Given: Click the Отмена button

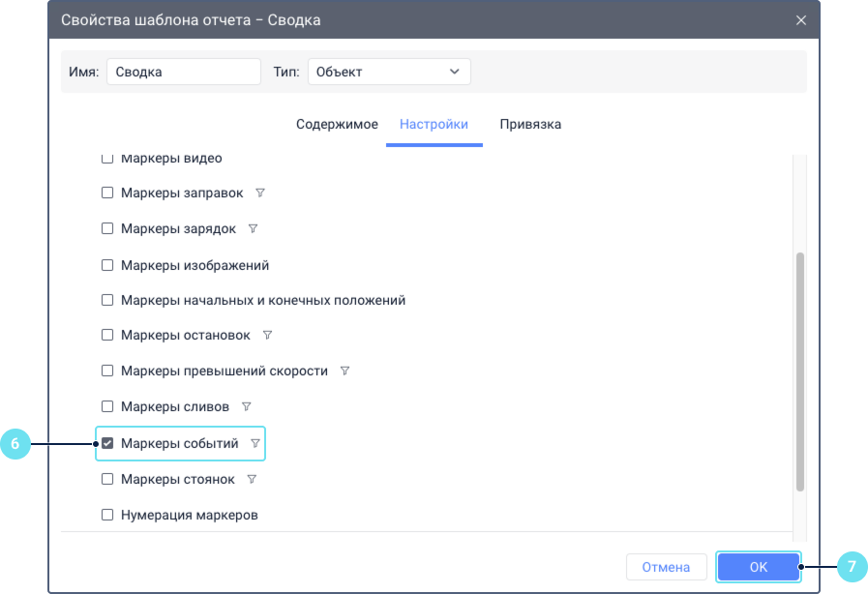Looking at the screenshot, I should (666, 567).
